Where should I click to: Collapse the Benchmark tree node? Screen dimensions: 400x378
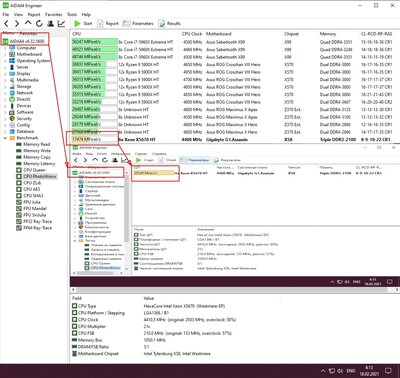click(5, 138)
